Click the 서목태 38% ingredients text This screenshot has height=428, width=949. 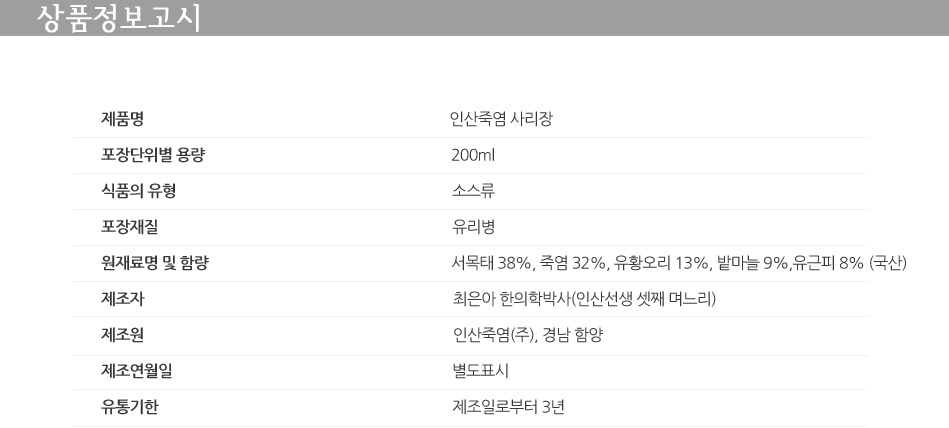click(491, 263)
